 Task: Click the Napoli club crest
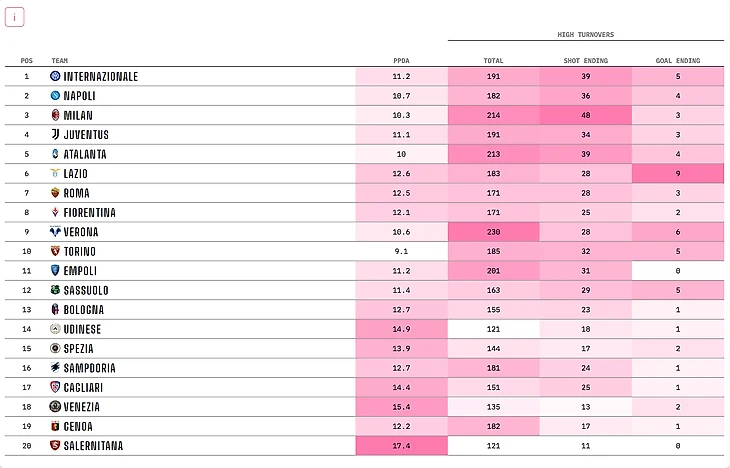[55, 96]
